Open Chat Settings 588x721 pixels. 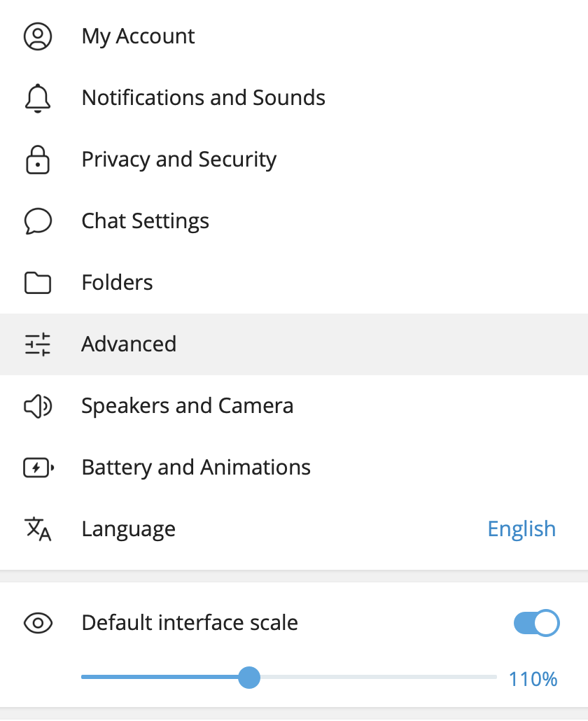294,221
